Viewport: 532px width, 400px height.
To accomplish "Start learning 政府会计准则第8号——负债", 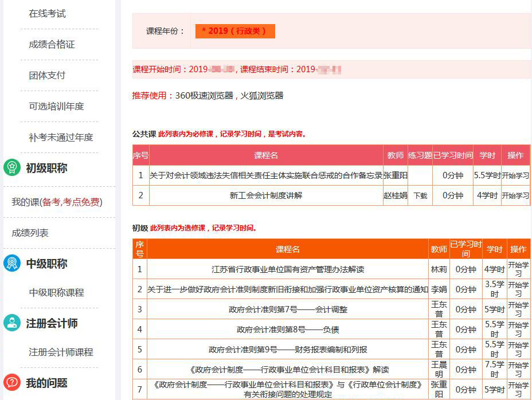I will [x=518, y=330].
